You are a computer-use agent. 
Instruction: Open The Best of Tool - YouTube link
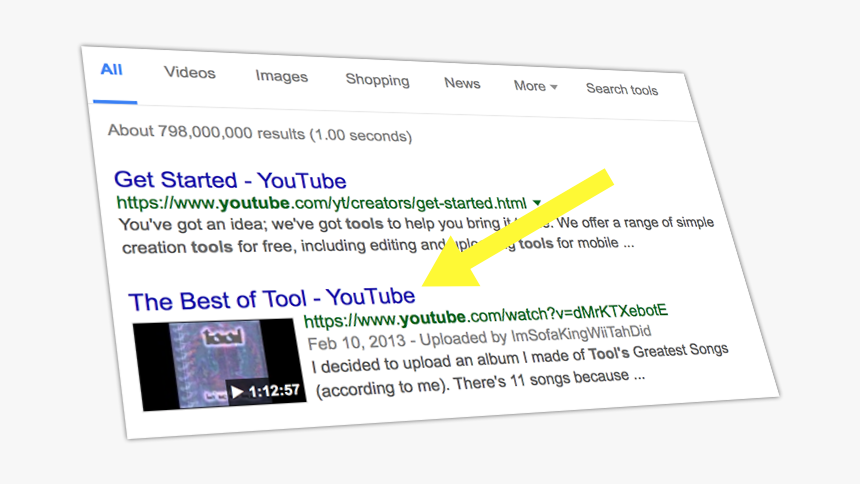pyautogui.click(x=272, y=299)
